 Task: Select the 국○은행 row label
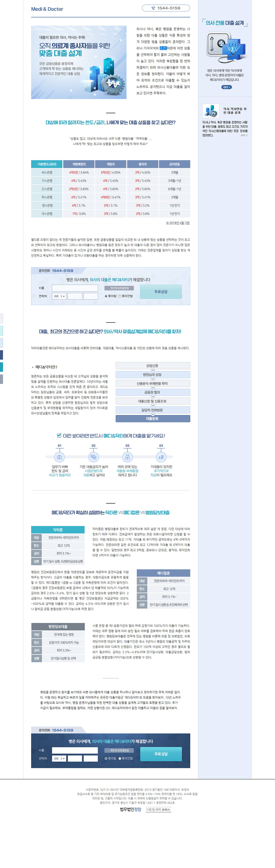pyautogui.click(x=47, y=214)
